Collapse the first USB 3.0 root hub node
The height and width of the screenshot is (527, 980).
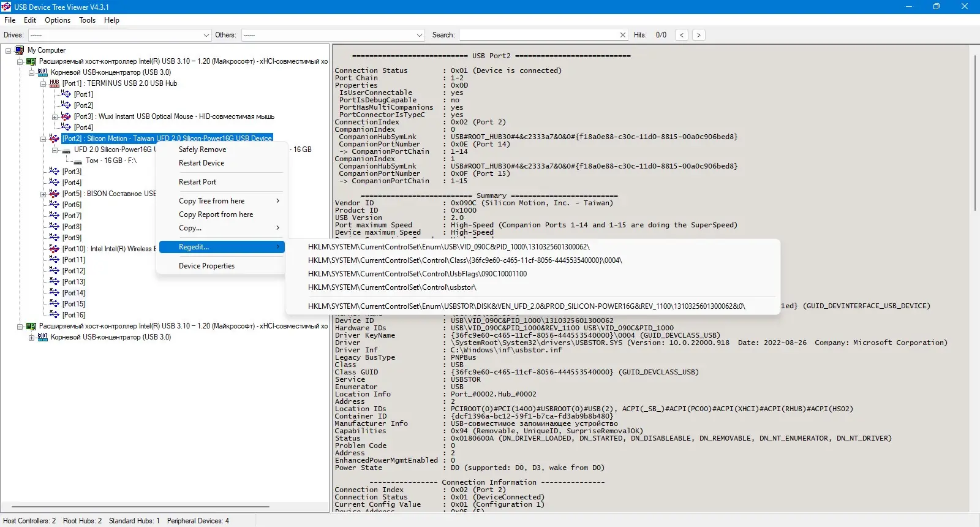point(31,73)
